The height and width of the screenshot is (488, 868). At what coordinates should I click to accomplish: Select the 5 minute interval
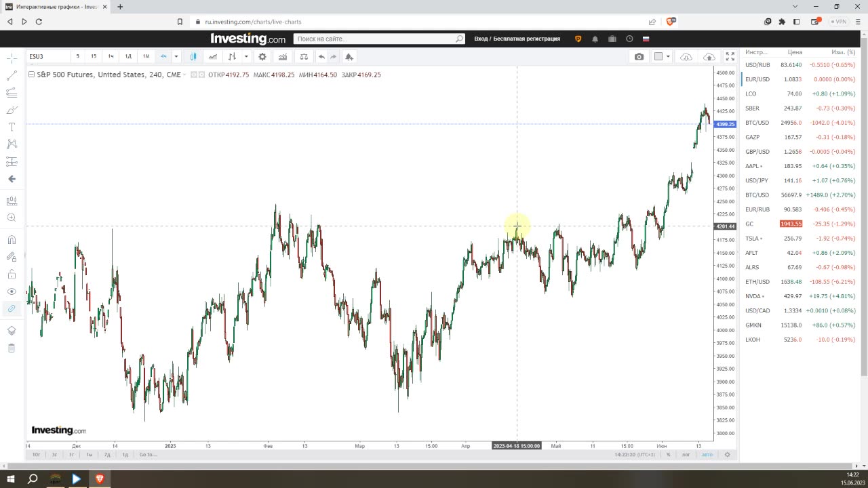77,57
